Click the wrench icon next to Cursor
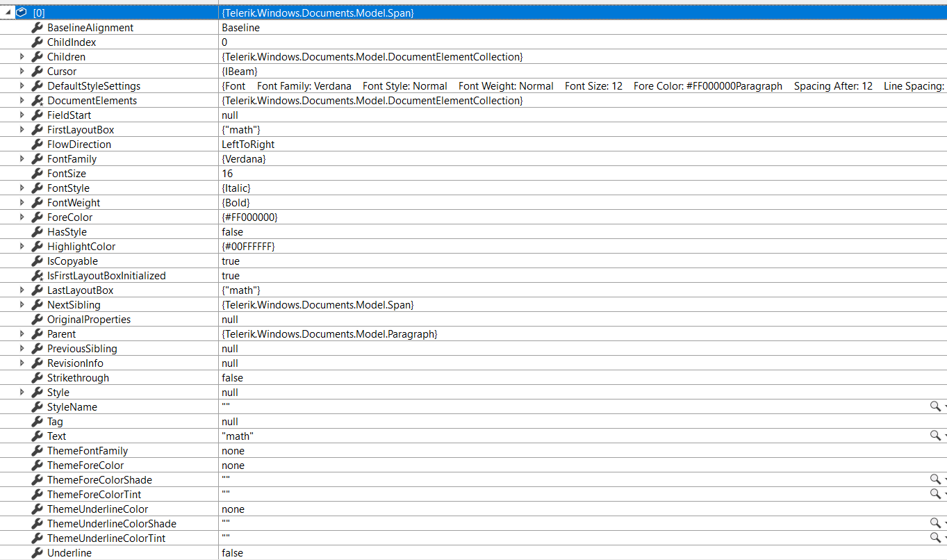This screenshot has width=947, height=560. [x=38, y=72]
